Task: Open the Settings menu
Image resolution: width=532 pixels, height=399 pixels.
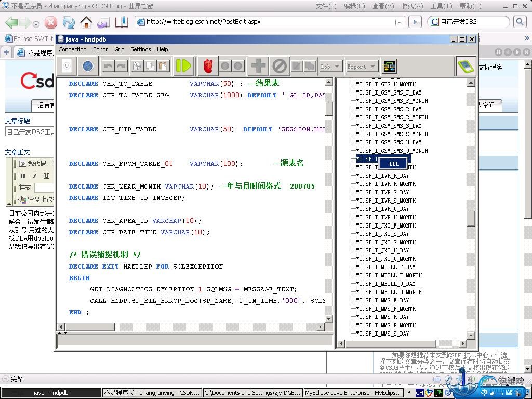Action: point(140,49)
